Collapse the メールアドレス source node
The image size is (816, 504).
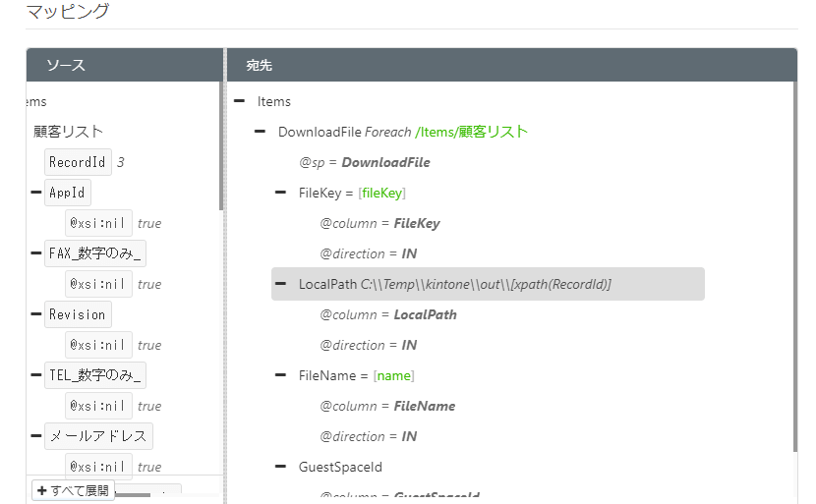(36, 436)
